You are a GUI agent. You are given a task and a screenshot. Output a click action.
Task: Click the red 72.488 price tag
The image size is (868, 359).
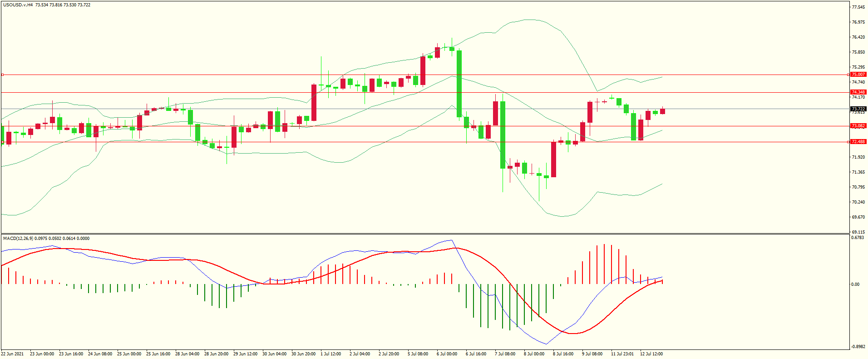(858, 142)
